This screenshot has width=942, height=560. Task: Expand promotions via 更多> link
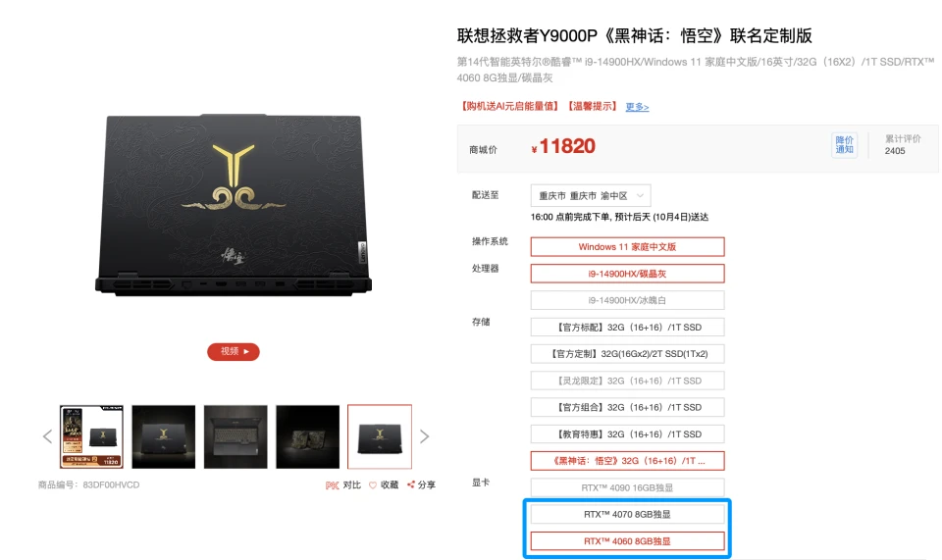pyautogui.click(x=637, y=107)
